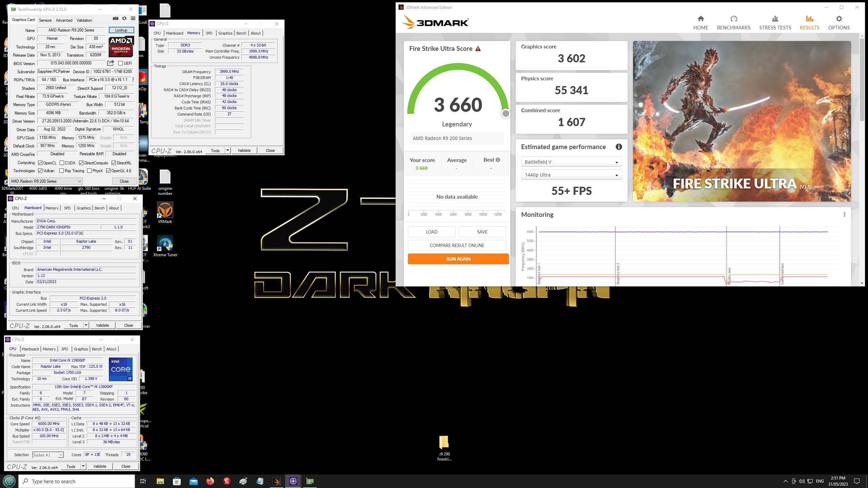Open Monitoring three-dot options menu
Image resolution: width=868 pixels, height=488 pixels.
coord(845,215)
